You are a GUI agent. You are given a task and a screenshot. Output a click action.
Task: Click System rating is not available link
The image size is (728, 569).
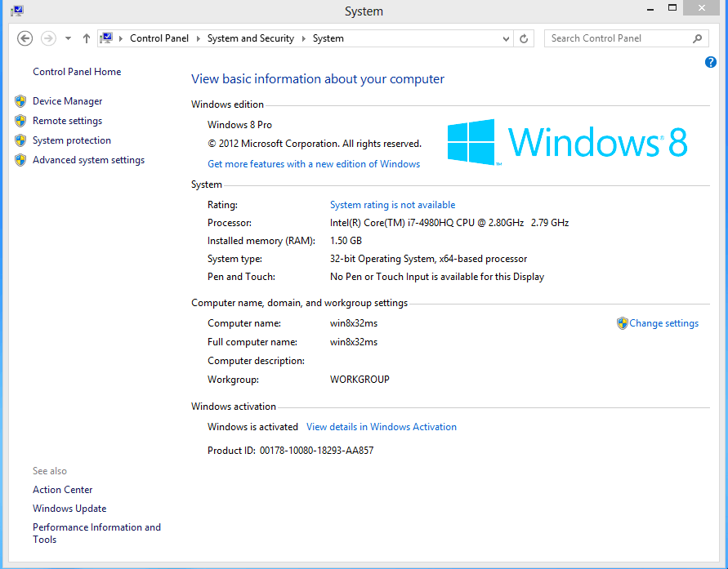392,205
